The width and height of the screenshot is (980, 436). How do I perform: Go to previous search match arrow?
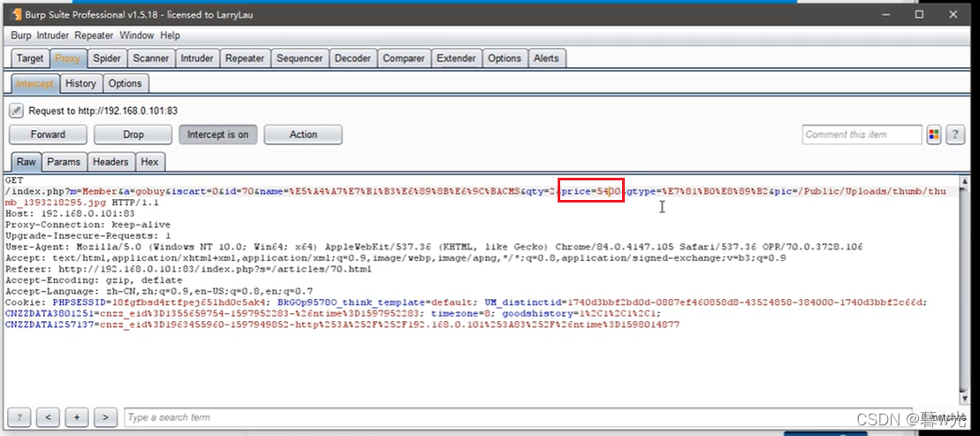48,417
